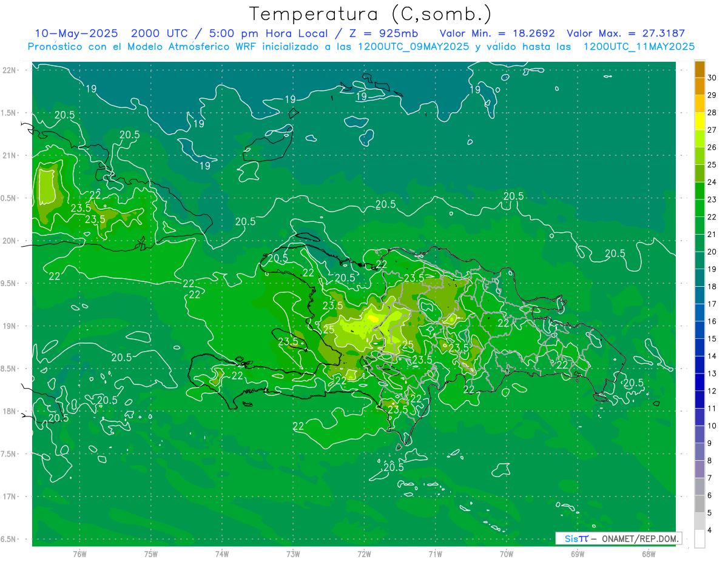Viewport: 728px width, 562px height.
Task: Click the map title 'Temperatura (C,somb.)'
Action: click(x=370, y=13)
